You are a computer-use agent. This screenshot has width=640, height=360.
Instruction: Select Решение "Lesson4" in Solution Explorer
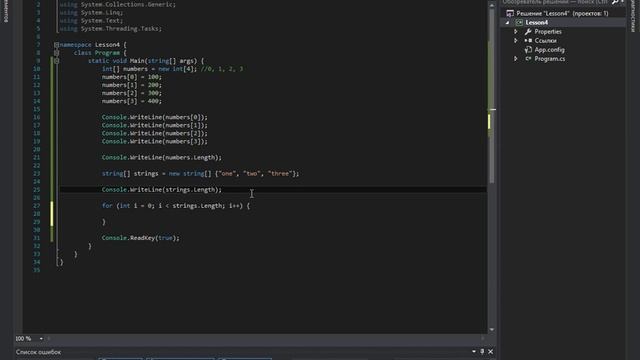(x=563, y=13)
